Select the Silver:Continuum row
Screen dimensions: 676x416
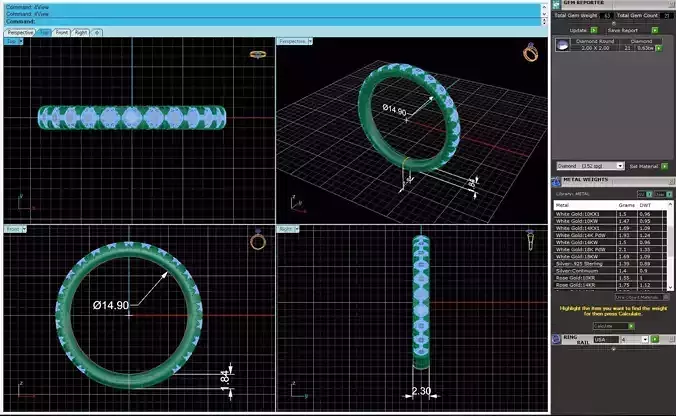point(610,271)
